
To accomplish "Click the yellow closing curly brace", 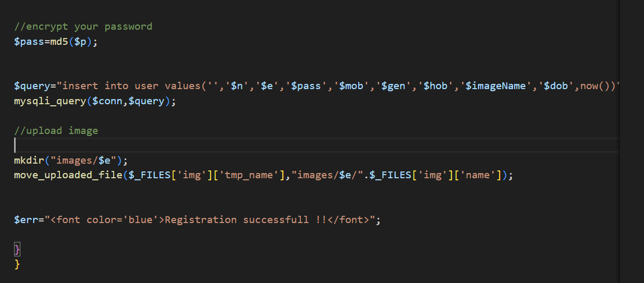I will [x=17, y=265].
